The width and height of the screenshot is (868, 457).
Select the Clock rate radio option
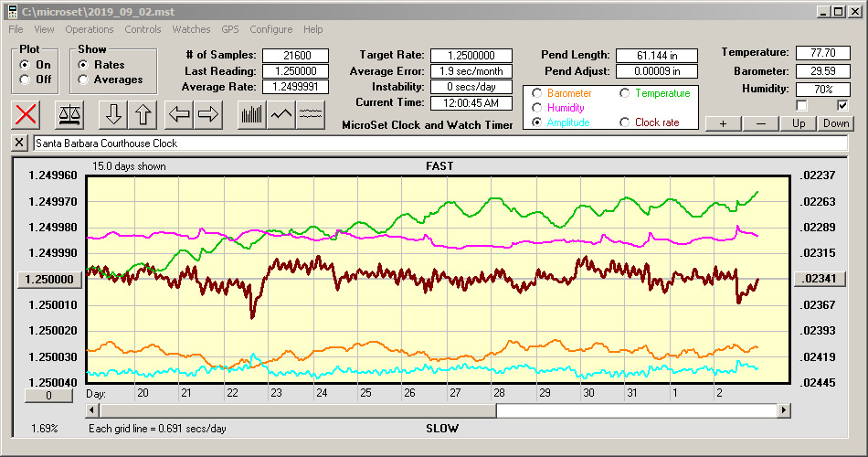624,122
